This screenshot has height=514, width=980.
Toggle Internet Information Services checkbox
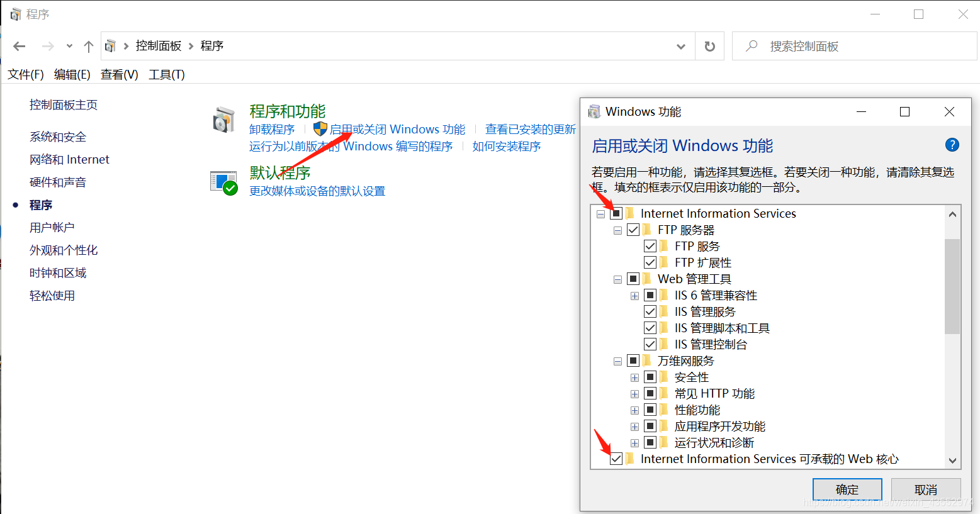616,213
